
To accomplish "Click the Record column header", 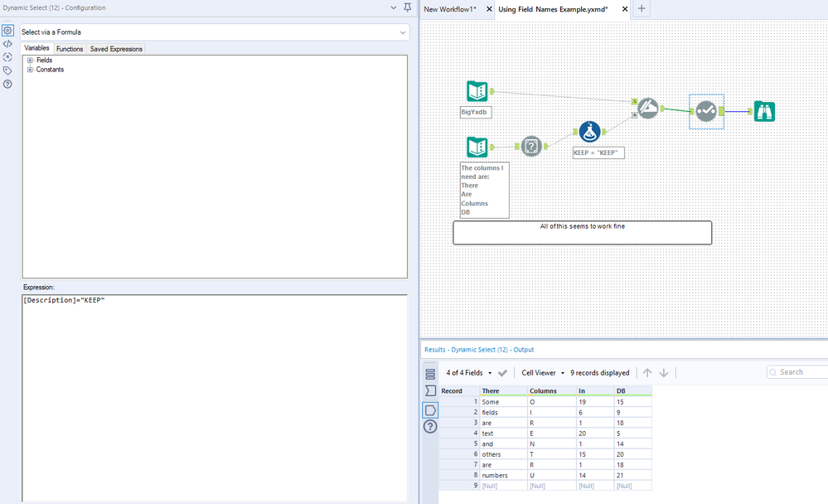I will pyautogui.click(x=459, y=391).
